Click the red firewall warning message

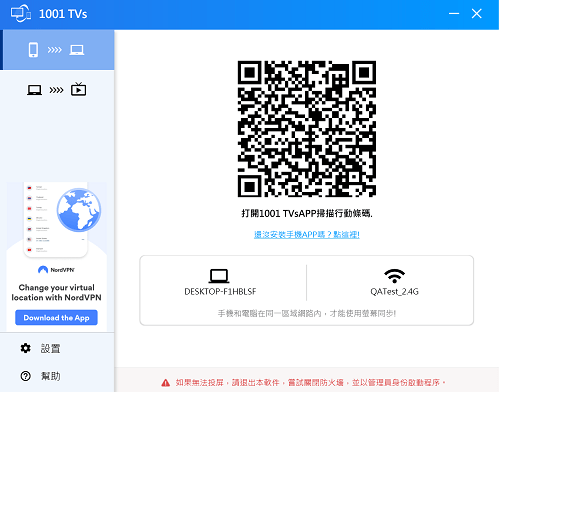pyautogui.click(x=311, y=383)
